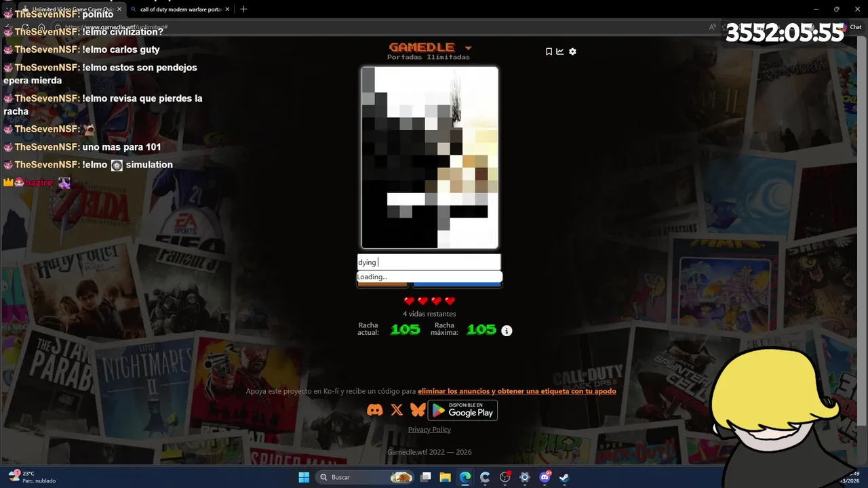Expand the GAMEDLE game mode dropdown arrow

point(468,48)
